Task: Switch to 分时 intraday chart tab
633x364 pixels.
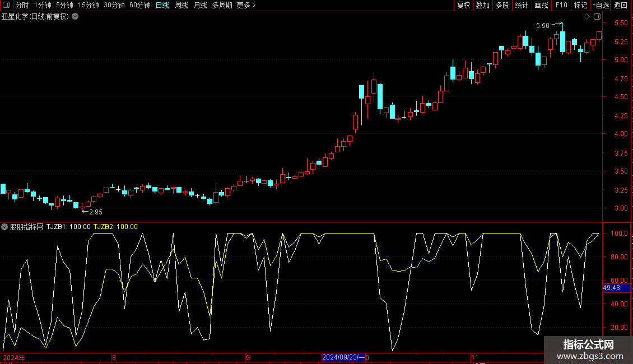Action: coord(22,5)
